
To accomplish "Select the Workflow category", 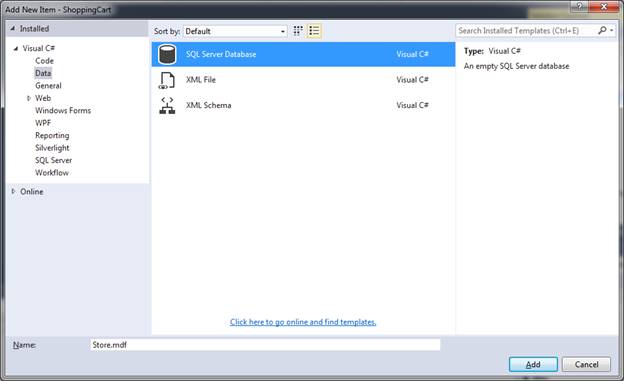I will 52,172.
